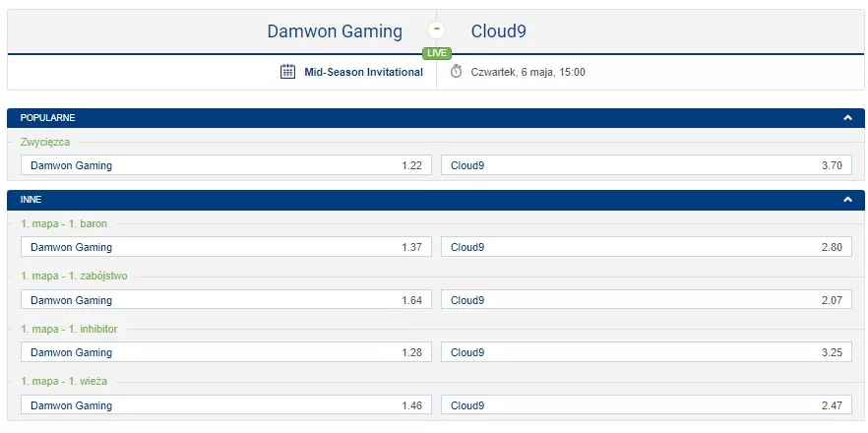Click the Cloud9 team name in header
This screenshot has width=868, height=433.
tap(498, 31)
